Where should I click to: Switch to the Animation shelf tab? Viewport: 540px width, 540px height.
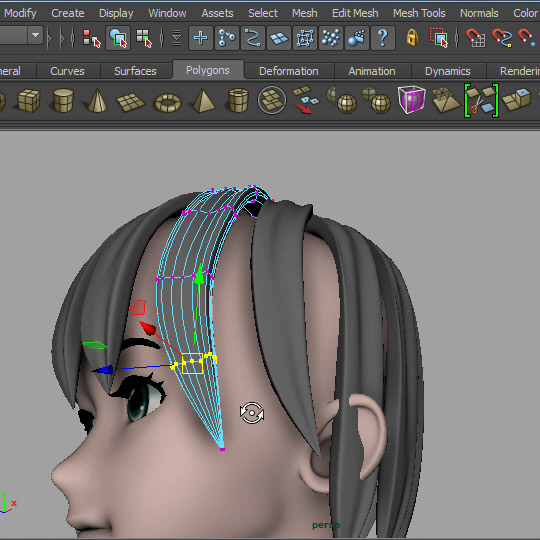point(372,71)
